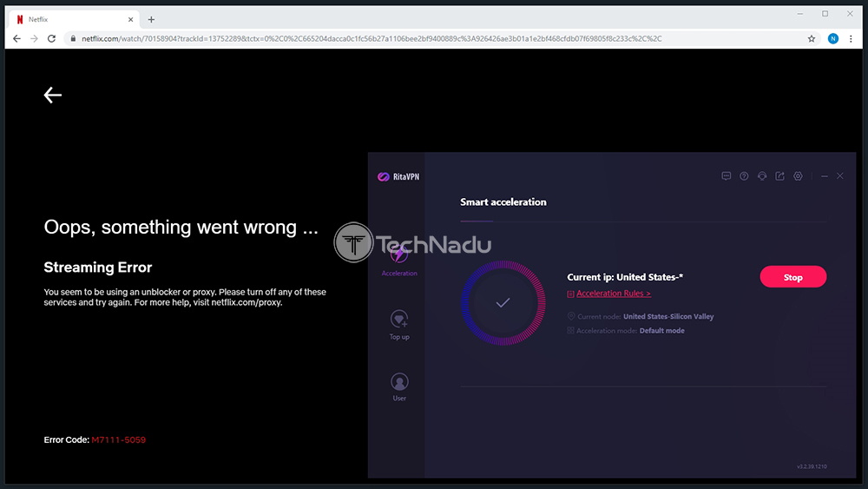Select the Netflix tab
Image resolution: width=868 pixels, height=489 pixels.
coord(74,19)
